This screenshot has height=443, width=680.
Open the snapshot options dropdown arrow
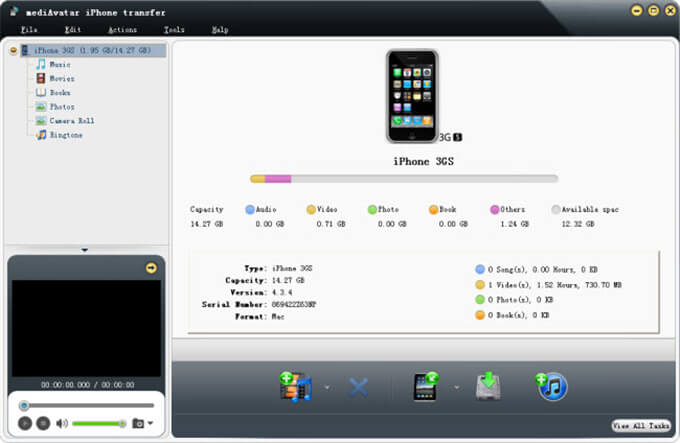(x=150, y=423)
